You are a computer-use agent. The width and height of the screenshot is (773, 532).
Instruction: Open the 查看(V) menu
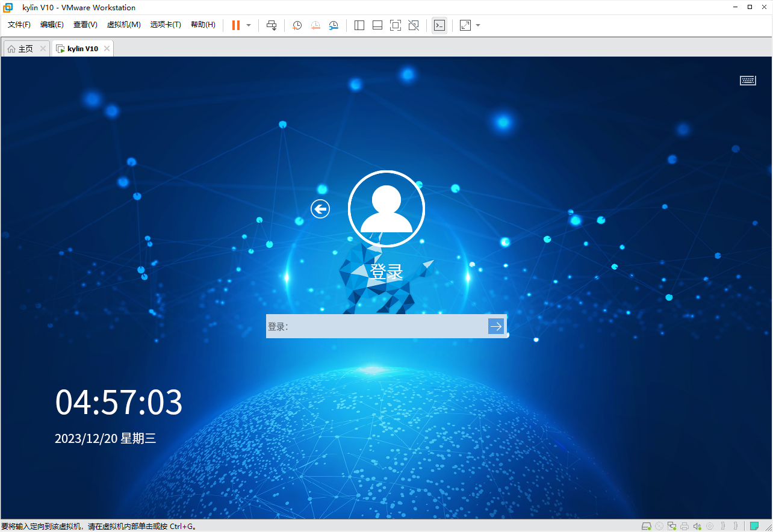pyautogui.click(x=85, y=25)
